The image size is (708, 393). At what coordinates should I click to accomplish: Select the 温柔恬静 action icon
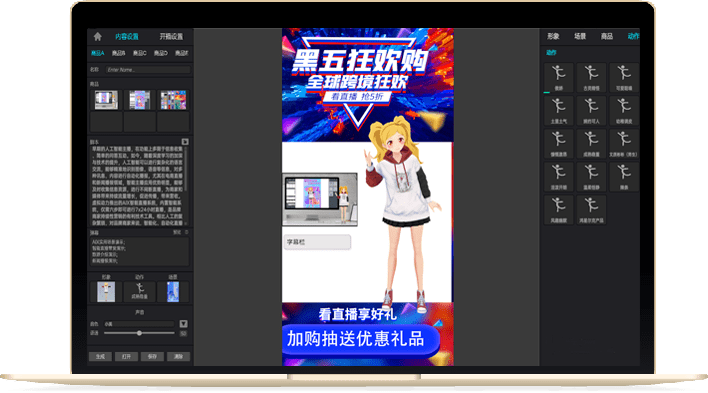(591, 177)
